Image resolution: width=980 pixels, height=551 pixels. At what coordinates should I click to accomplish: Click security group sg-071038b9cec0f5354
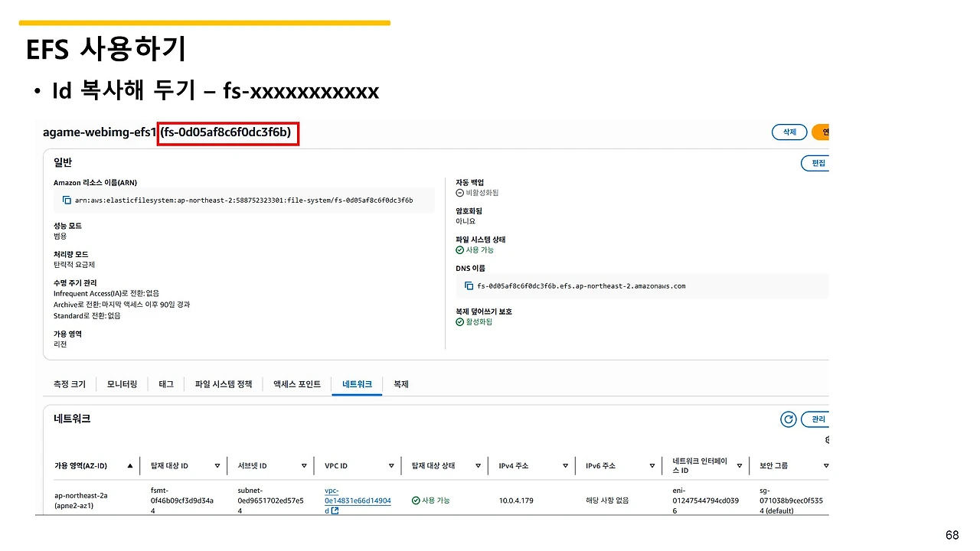coord(792,500)
